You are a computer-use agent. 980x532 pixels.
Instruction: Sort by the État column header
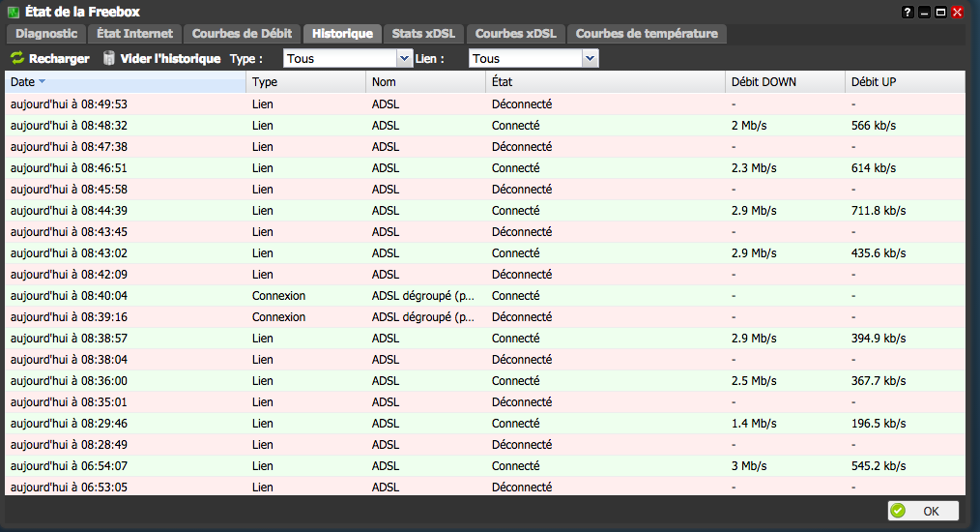tap(606, 82)
